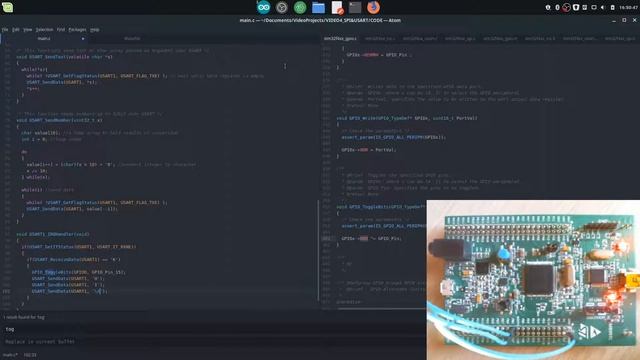Open the text editor document launcher
This screenshot has height=360, width=640.
tap(337, 7)
